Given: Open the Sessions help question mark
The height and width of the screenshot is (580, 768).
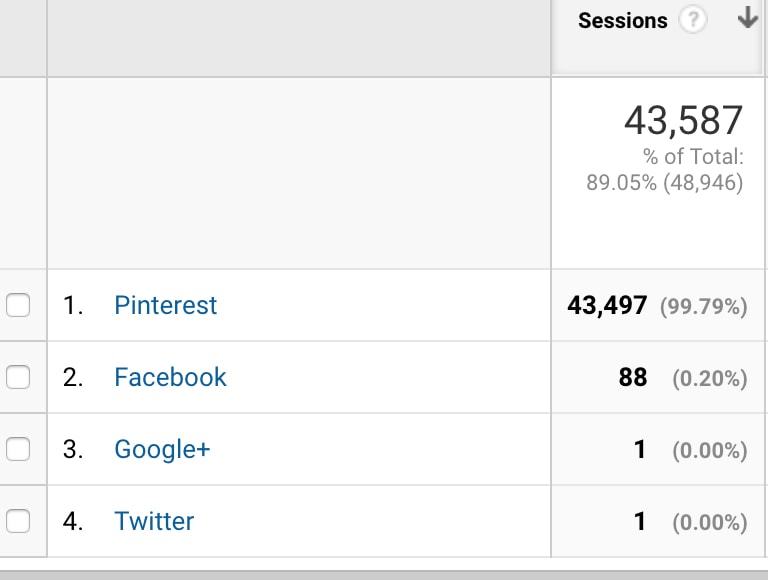Looking at the screenshot, I should click(693, 21).
